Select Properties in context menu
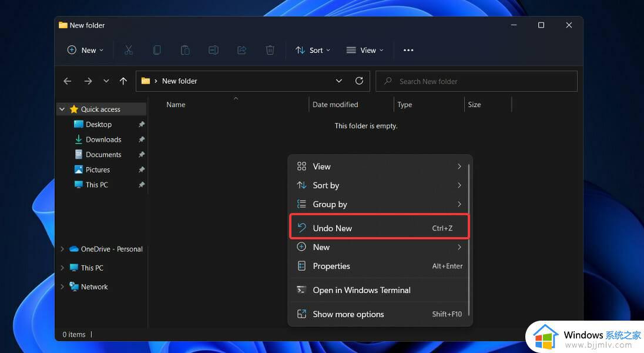 click(379, 266)
